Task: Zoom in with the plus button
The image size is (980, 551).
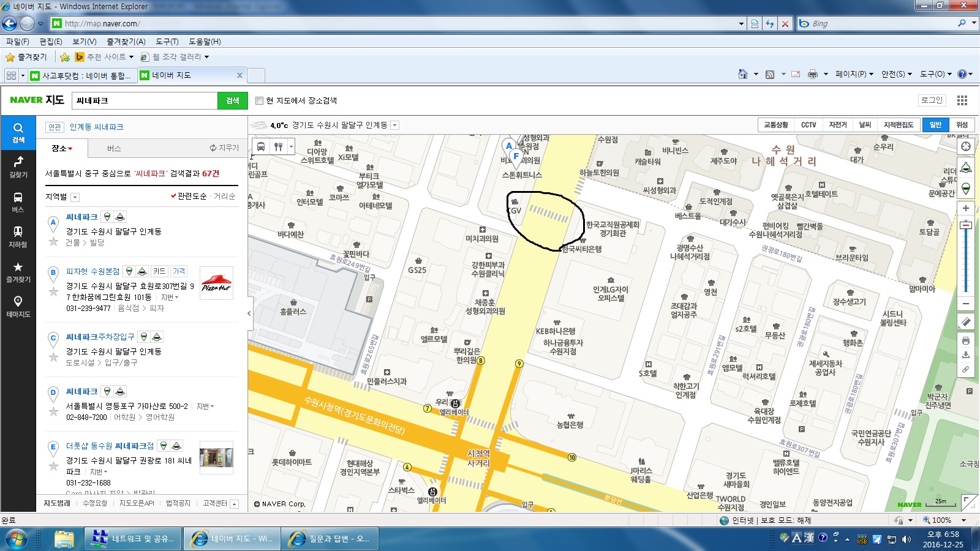Action: pyautogui.click(x=966, y=208)
